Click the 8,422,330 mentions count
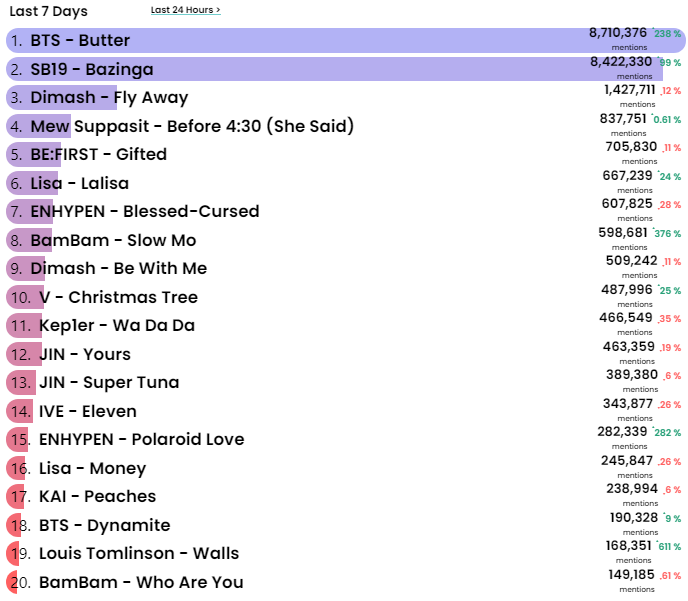The width and height of the screenshot is (688, 601). 621,61
